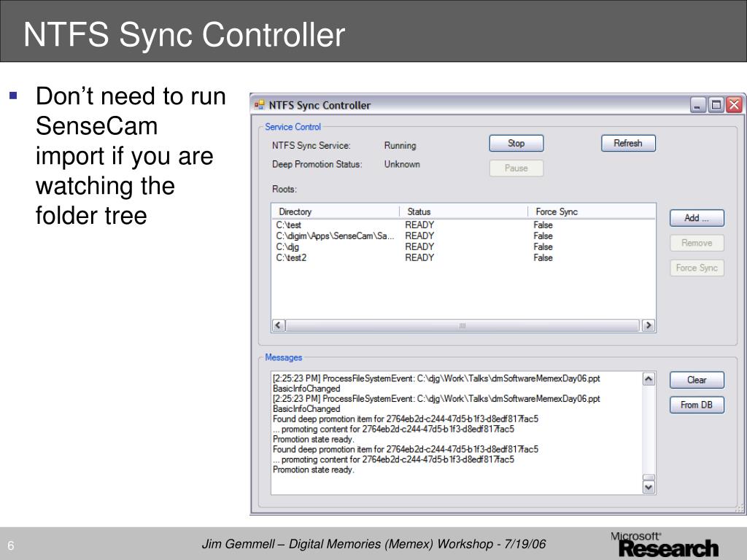The height and width of the screenshot is (560, 747).
Task: Click the READY status for C:\test
Action: (x=419, y=225)
